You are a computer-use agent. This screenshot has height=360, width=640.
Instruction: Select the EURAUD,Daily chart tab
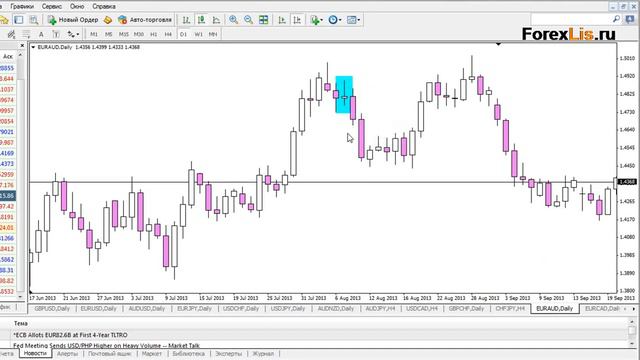pos(555,309)
